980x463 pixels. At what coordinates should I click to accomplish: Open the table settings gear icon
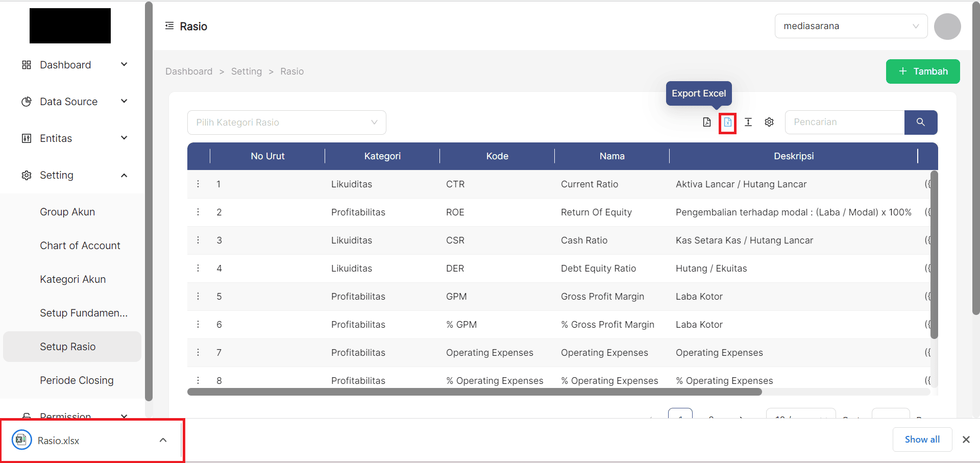point(769,123)
